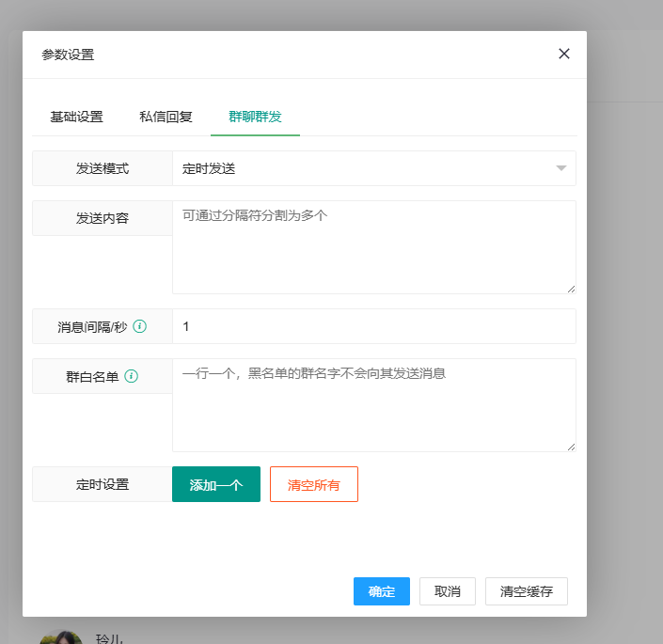Click the info icon beside 群白名单
This screenshot has width=663, height=644.
[132, 376]
